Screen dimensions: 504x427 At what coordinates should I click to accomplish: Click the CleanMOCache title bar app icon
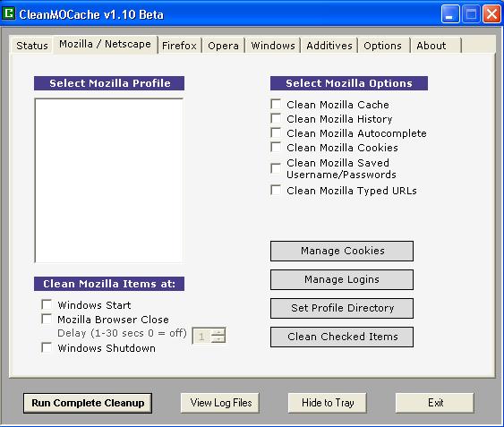pyautogui.click(x=8, y=13)
